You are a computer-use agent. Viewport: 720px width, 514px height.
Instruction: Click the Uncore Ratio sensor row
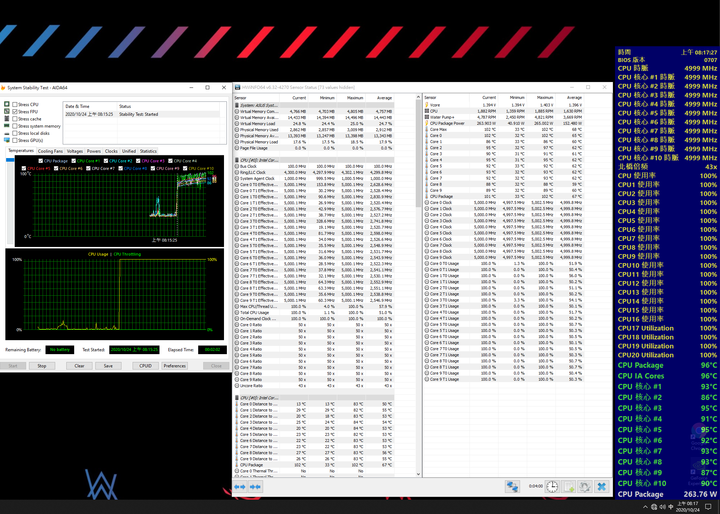314,385
